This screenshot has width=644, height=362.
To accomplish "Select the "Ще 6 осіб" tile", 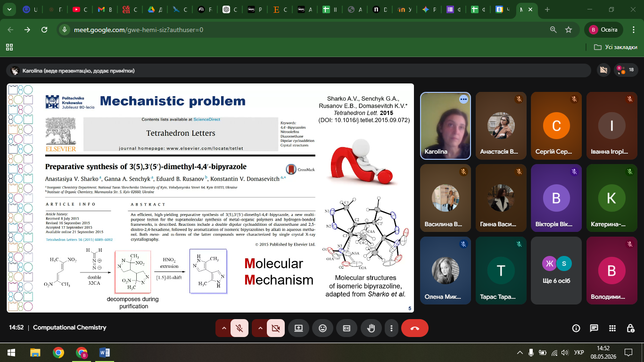I will (556, 270).
